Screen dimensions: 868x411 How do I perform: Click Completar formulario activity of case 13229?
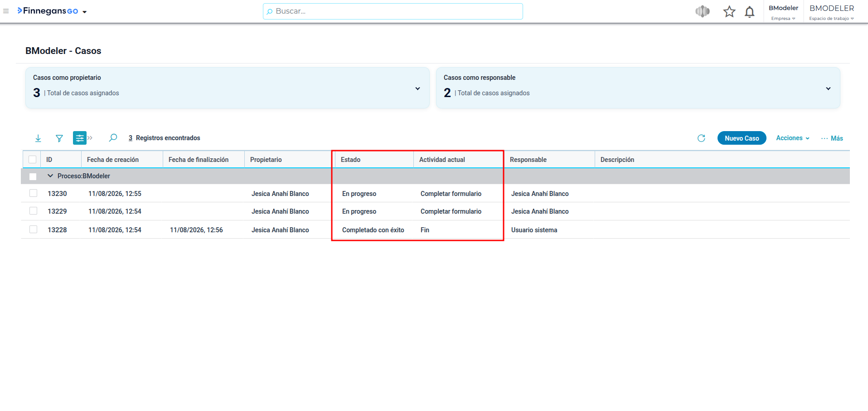coord(451,211)
